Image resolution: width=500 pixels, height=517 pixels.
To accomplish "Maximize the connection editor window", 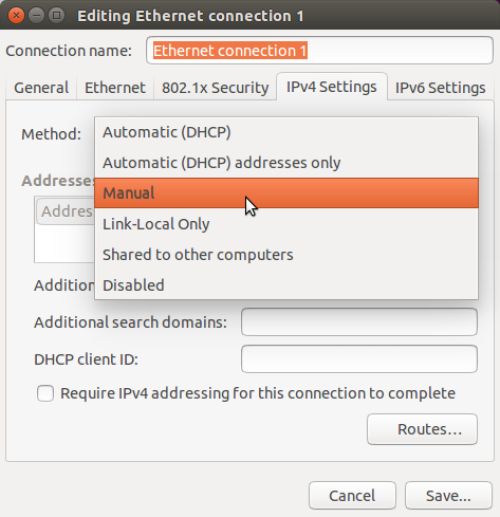I will pos(56,15).
